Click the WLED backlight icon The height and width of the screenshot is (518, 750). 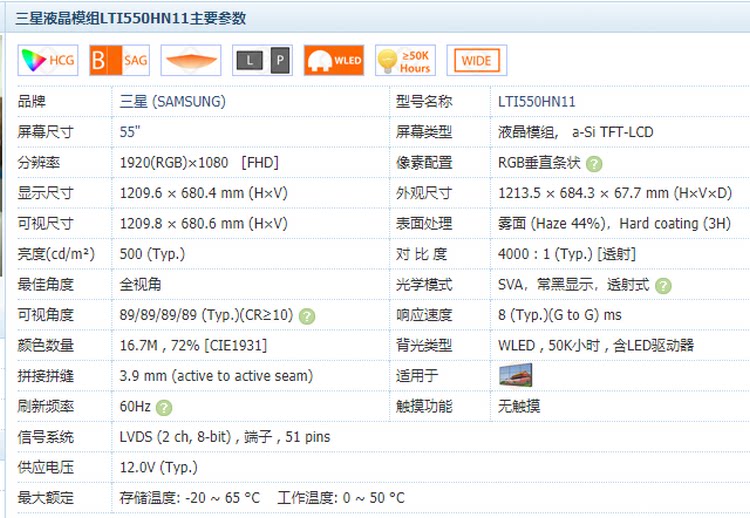click(x=334, y=60)
